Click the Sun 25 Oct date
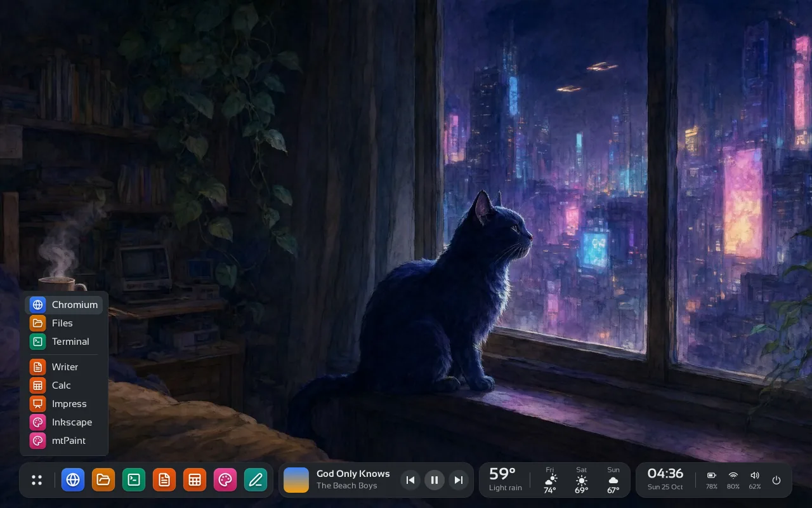 665,487
